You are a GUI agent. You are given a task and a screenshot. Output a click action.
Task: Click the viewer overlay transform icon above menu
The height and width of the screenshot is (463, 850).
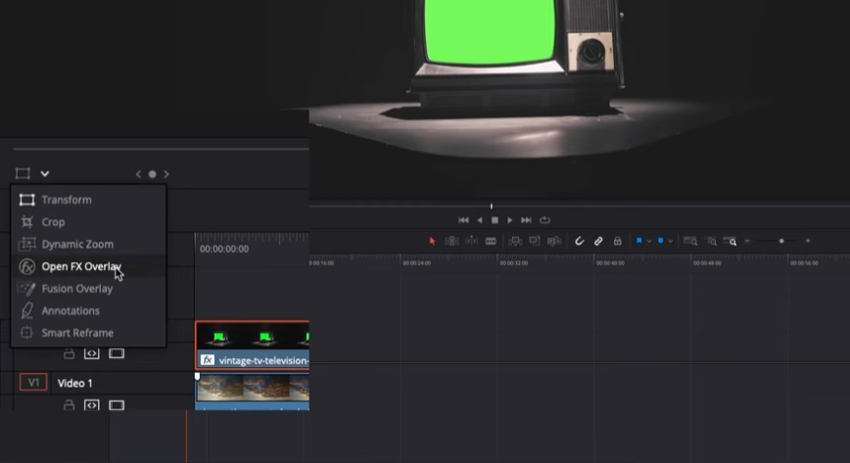coord(23,173)
